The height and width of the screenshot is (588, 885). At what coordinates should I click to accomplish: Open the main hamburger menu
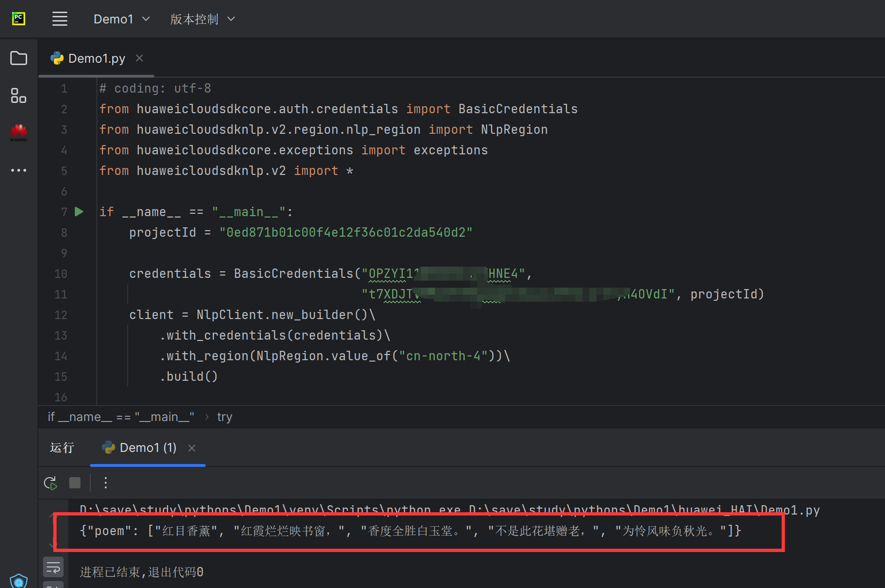(x=60, y=19)
